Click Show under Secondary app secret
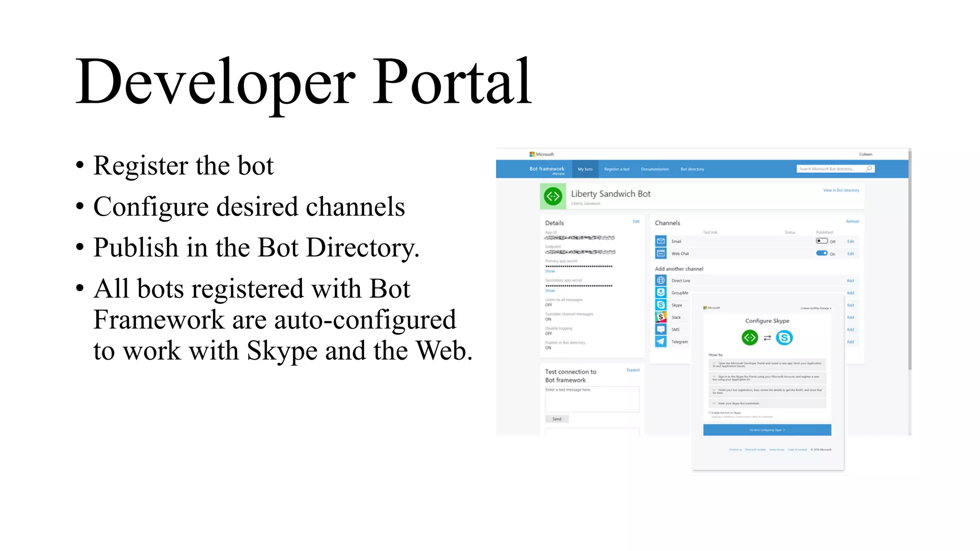This screenshot has width=980, height=551. click(x=550, y=291)
